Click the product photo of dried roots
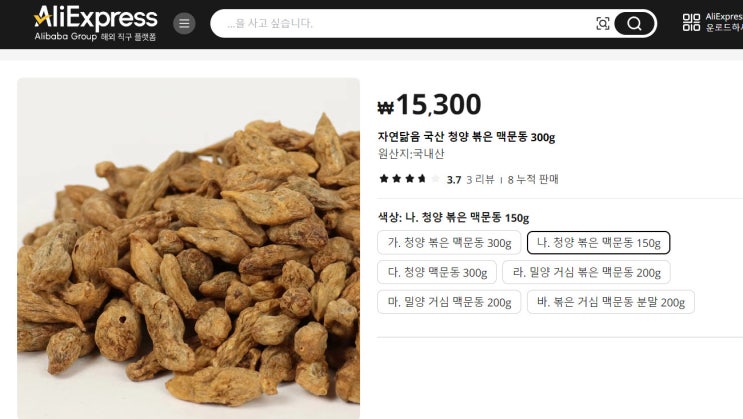Image resolution: width=743 pixels, height=419 pixels. click(189, 248)
